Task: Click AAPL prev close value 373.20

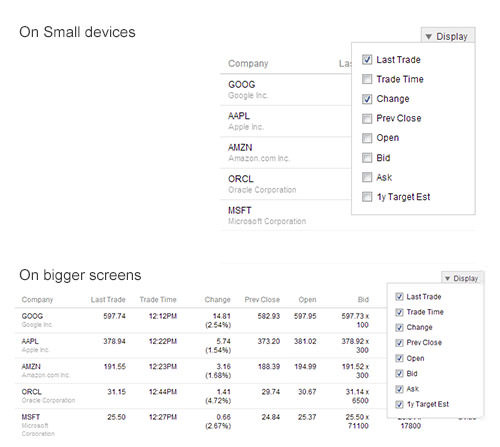Action: tap(269, 341)
